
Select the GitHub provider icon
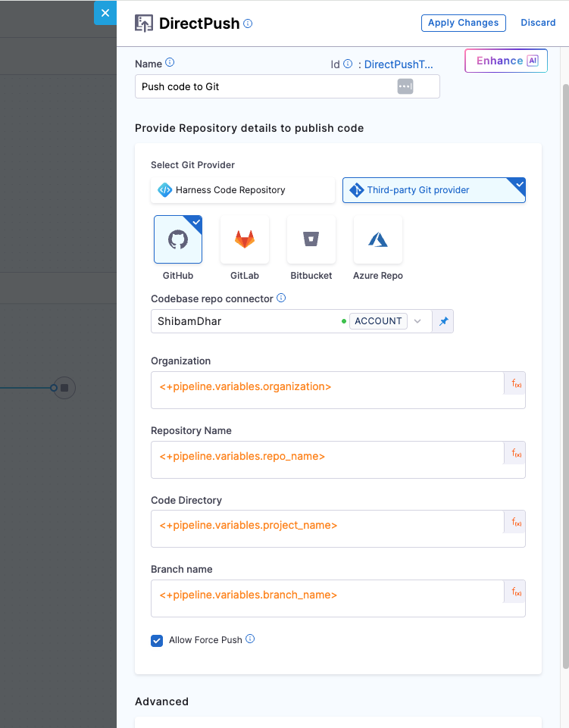178,239
